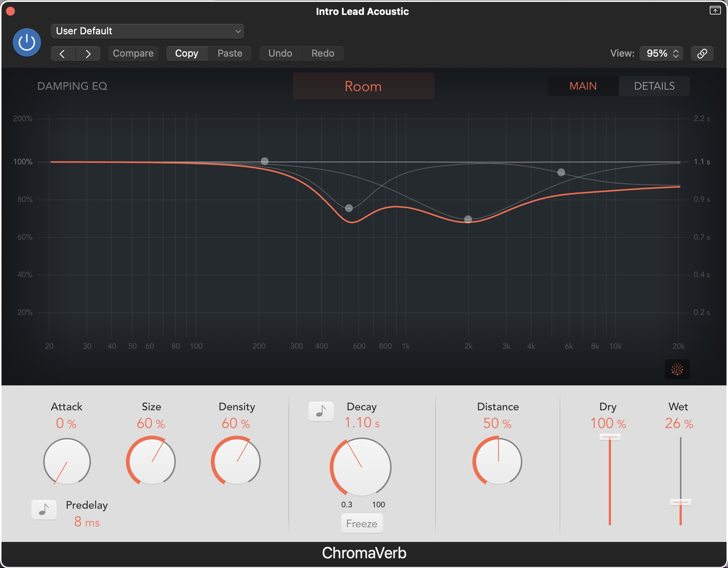The width and height of the screenshot is (728, 568).
Task: Click the Attack 0 % value
Action: click(66, 423)
